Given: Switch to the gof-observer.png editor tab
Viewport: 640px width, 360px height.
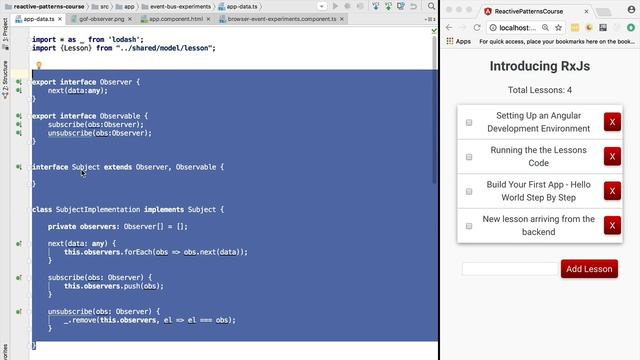Looking at the screenshot, I should (x=101, y=19).
